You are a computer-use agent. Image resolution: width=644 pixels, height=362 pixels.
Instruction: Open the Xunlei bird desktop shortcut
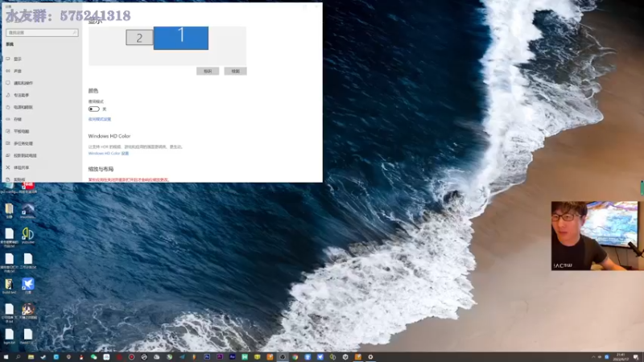point(27,286)
